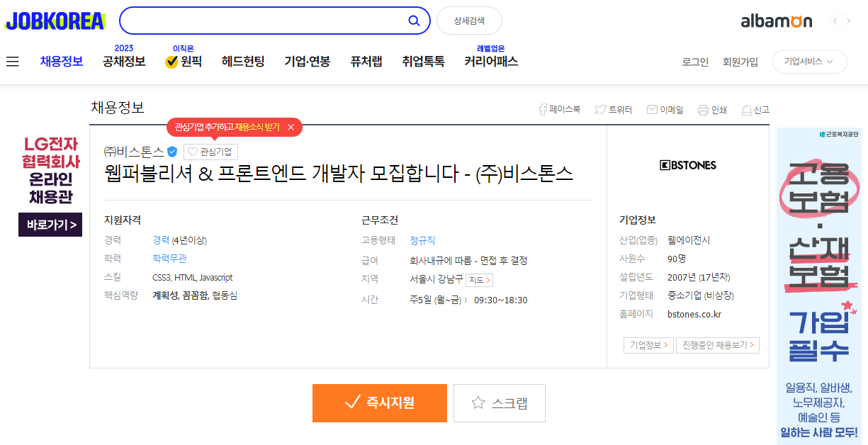Click the 경력 (4년이상) link
The height and width of the screenshot is (445, 868).
tap(179, 240)
